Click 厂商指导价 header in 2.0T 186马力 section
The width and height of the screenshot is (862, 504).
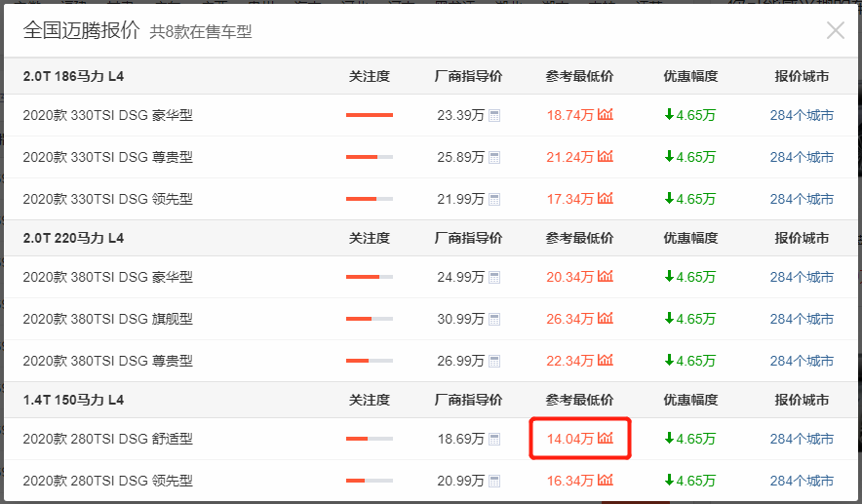(468, 76)
